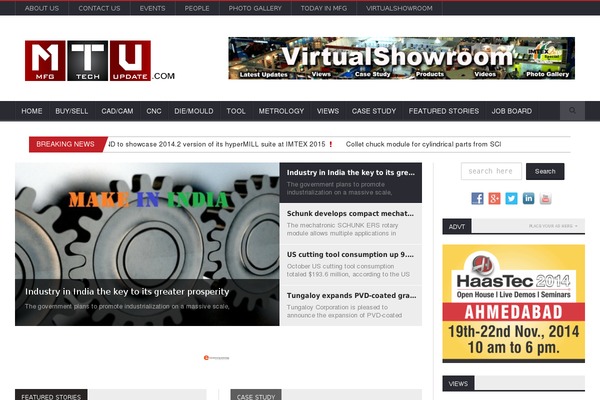Open the CNC navigation item

pos(154,111)
